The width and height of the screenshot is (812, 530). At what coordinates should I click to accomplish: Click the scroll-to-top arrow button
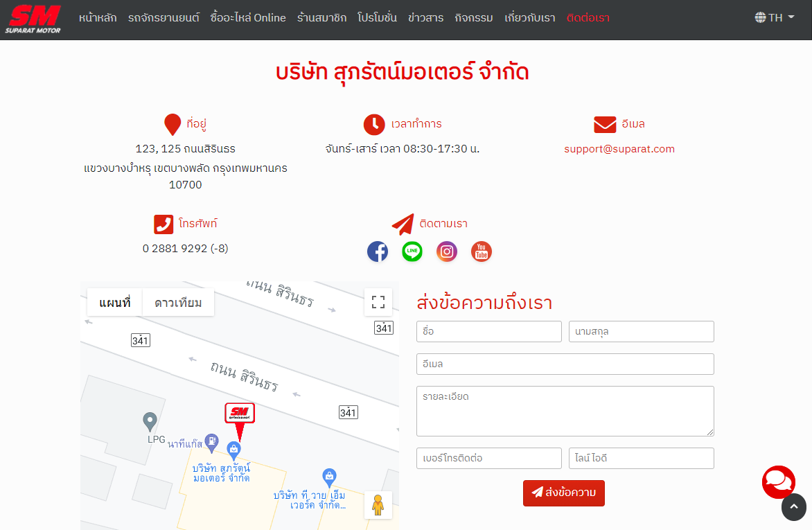794,507
